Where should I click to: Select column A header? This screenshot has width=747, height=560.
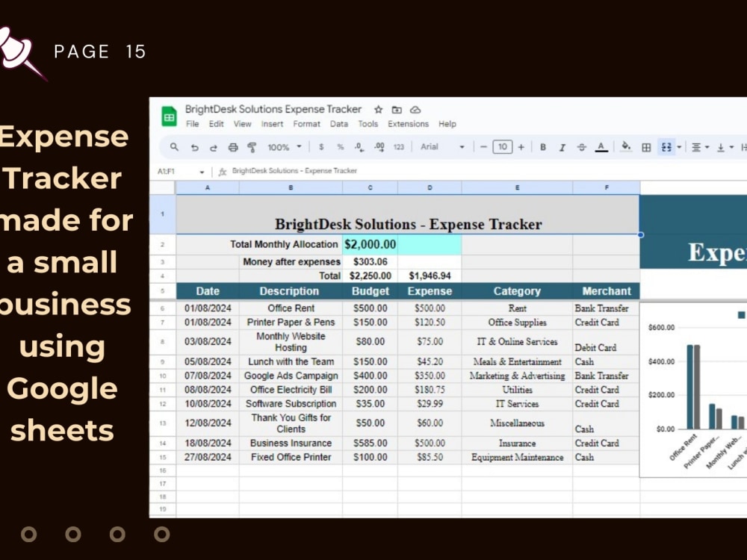tap(207, 187)
